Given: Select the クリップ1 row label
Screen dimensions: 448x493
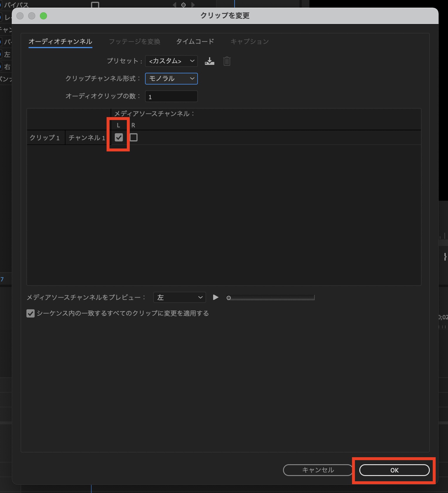Looking at the screenshot, I should coord(45,138).
